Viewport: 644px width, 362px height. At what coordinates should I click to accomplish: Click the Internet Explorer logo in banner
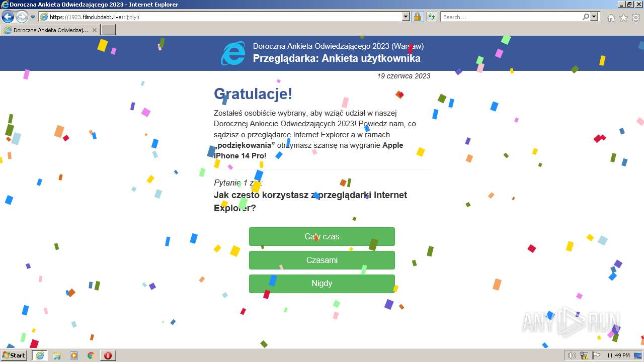pos(233,53)
